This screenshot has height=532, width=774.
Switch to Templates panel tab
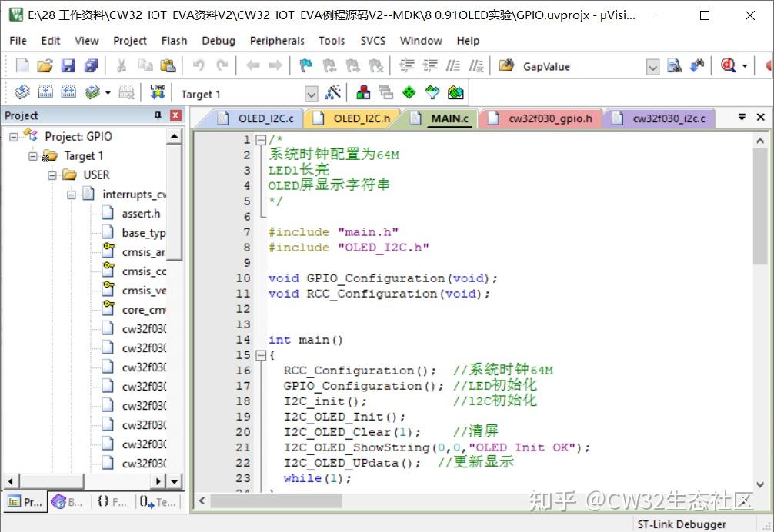click(x=158, y=502)
